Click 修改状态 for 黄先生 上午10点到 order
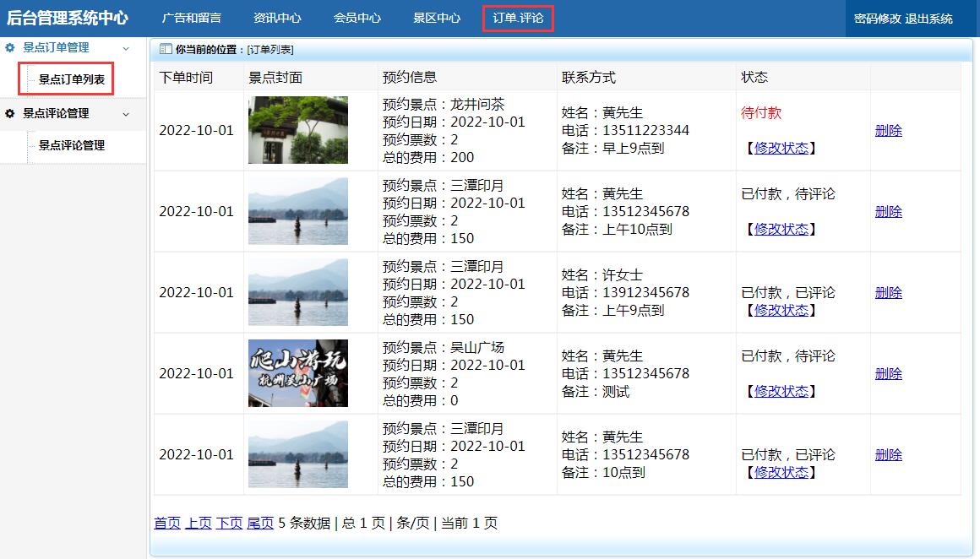Image resolution: width=980 pixels, height=559 pixels. [x=781, y=229]
